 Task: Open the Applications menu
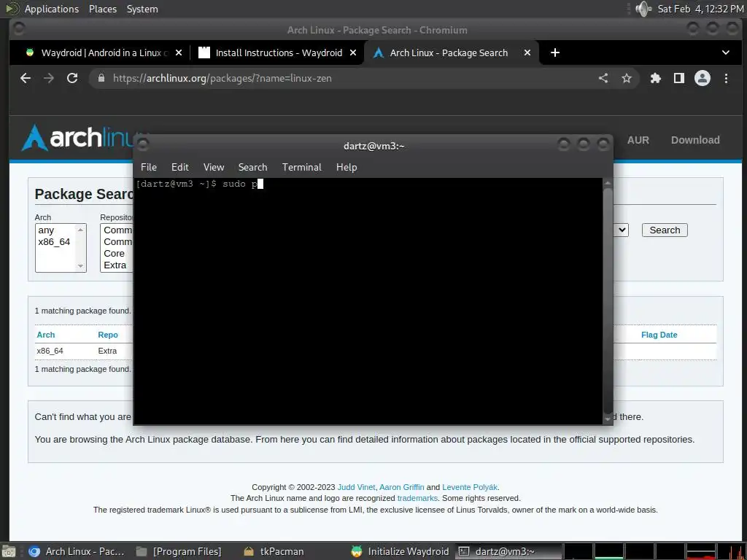click(52, 9)
